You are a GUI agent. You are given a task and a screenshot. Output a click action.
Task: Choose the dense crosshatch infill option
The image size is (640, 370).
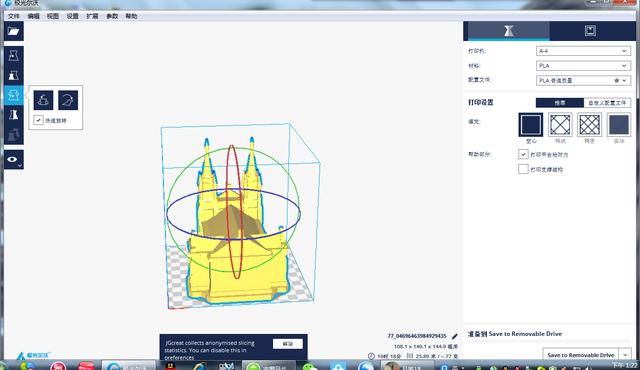589,125
